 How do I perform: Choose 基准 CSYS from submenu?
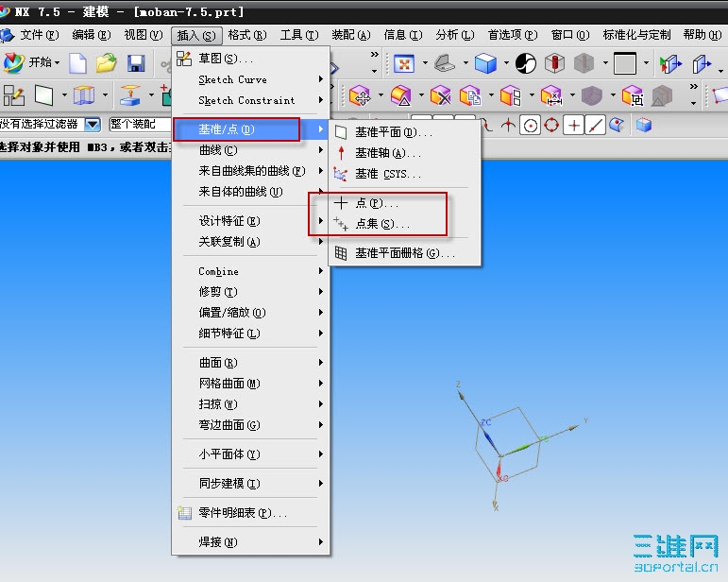click(x=404, y=174)
